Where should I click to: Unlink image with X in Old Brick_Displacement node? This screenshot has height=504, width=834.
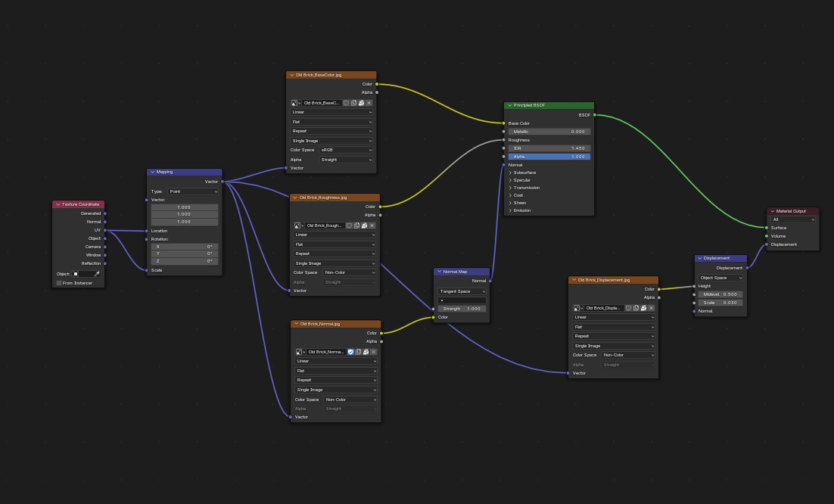pos(651,308)
